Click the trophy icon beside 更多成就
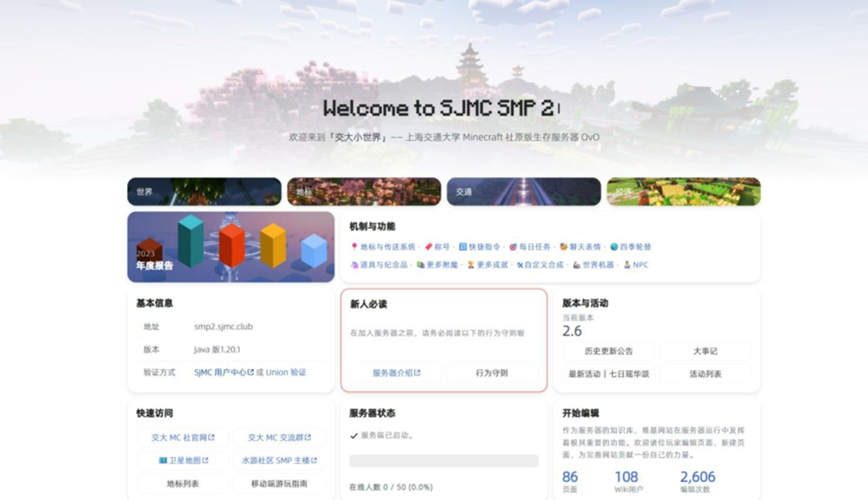The height and width of the screenshot is (500, 868). point(471,265)
